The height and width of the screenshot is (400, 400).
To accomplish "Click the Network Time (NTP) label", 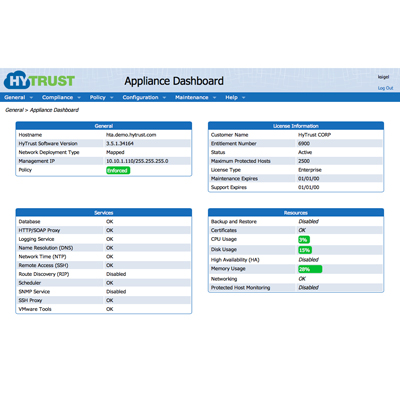I will (42, 256).
